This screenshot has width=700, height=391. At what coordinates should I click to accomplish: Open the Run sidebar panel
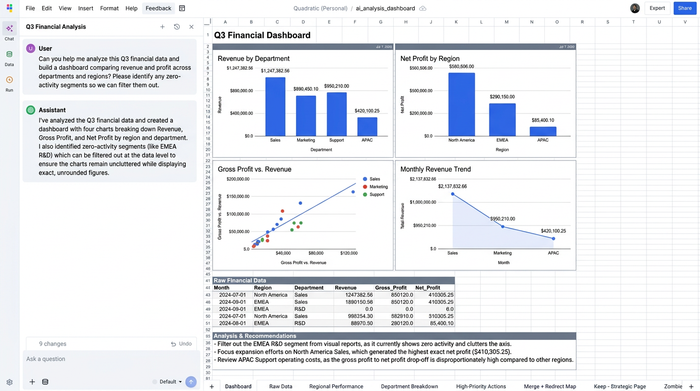tap(9, 83)
